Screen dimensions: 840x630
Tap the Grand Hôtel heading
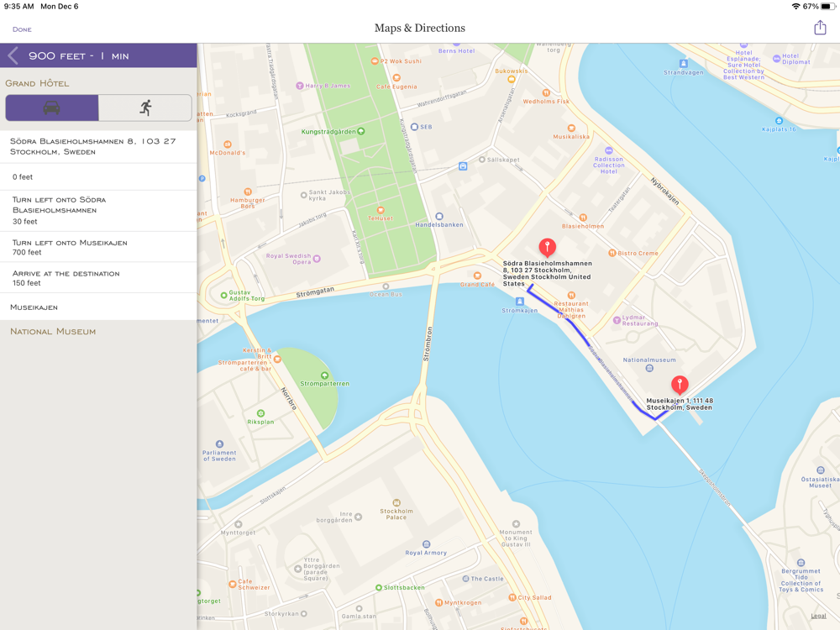point(37,83)
